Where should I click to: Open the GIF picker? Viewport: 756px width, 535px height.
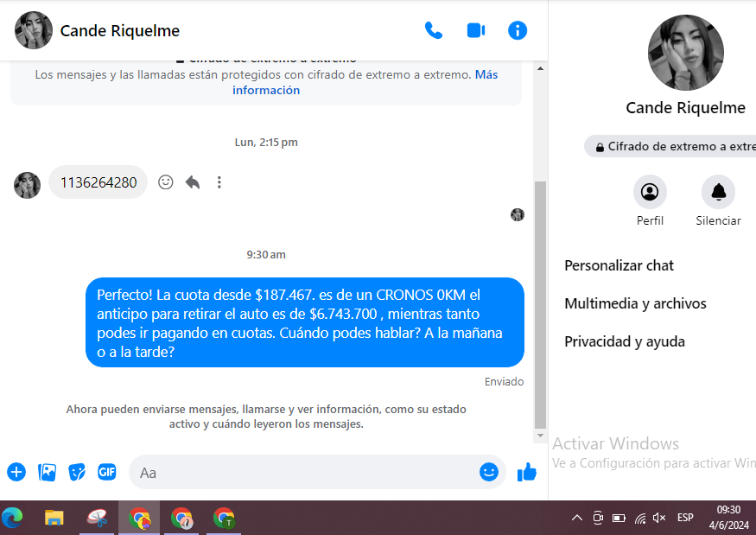coord(106,471)
